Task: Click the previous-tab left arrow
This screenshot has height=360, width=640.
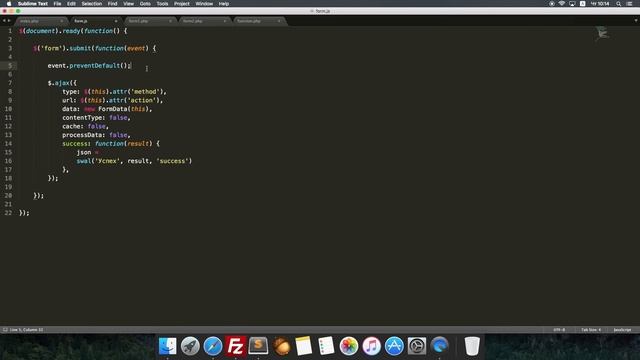Action: click(4, 20)
